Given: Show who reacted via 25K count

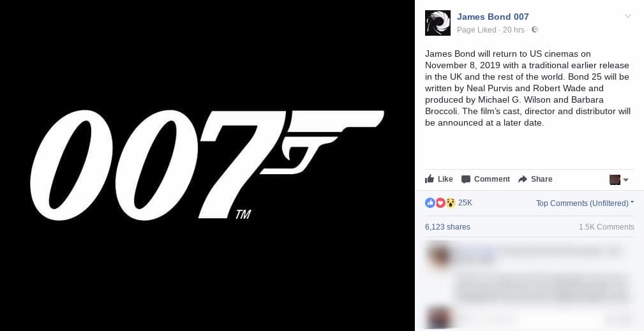Looking at the screenshot, I should pos(465,203).
